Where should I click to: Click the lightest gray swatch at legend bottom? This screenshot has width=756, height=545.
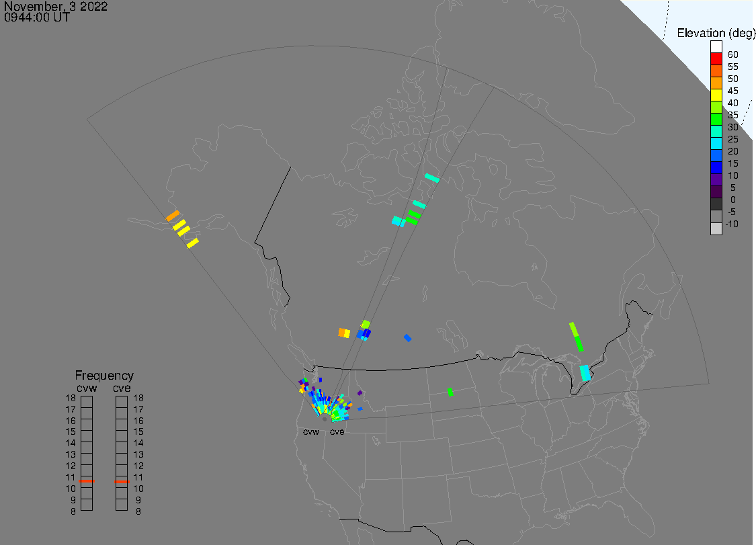tap(716, 228)
